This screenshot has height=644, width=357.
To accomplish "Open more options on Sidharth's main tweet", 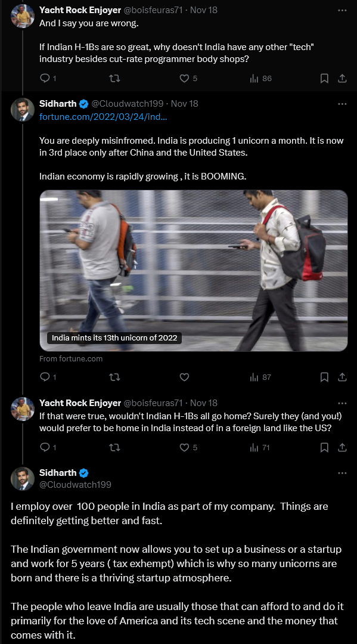I will point(342,473).
